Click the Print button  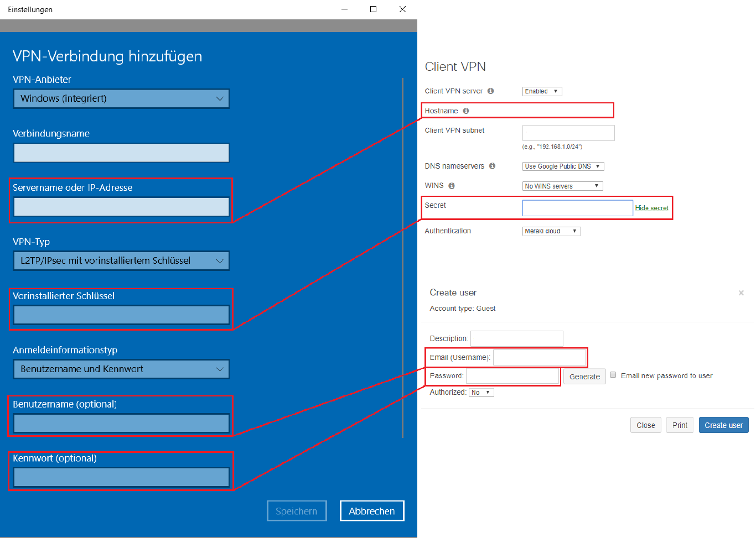(x=680, y=425)
